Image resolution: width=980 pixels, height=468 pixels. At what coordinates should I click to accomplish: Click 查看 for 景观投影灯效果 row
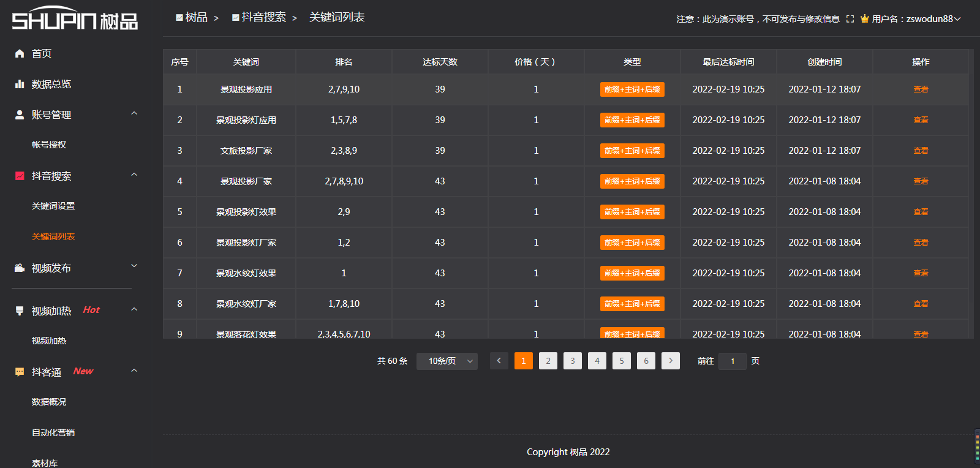point(921,212)
